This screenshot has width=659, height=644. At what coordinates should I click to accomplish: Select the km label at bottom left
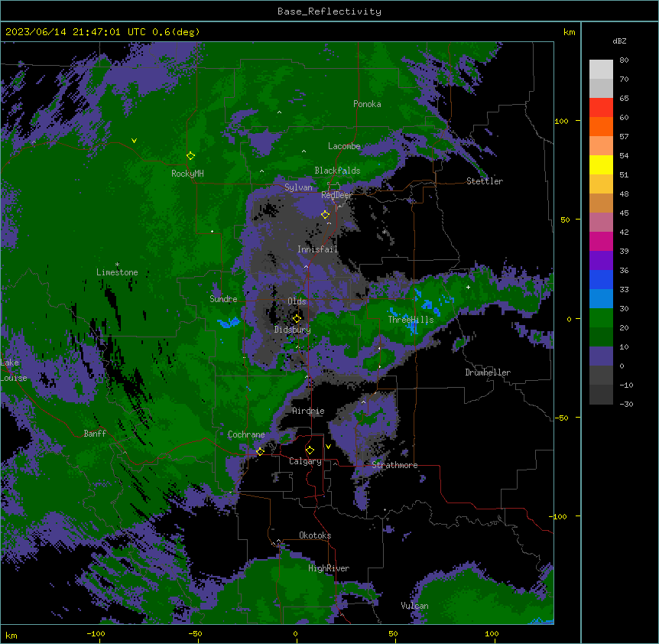coord(11,635)
